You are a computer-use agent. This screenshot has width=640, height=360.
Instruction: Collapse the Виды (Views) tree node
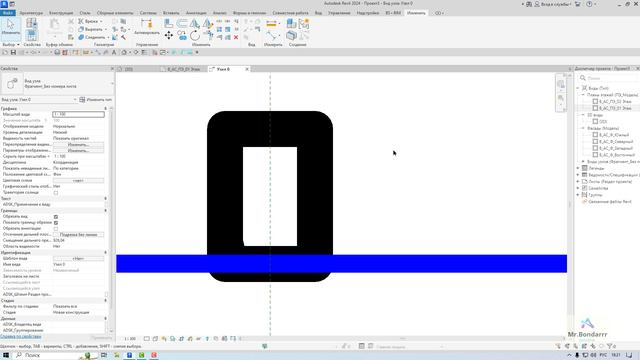tap(578, 88)
